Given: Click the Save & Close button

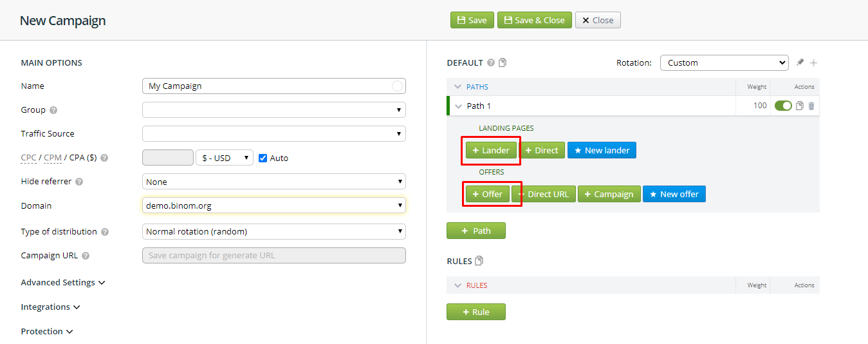Looking at the screenshot, I should tap(534, 20).
